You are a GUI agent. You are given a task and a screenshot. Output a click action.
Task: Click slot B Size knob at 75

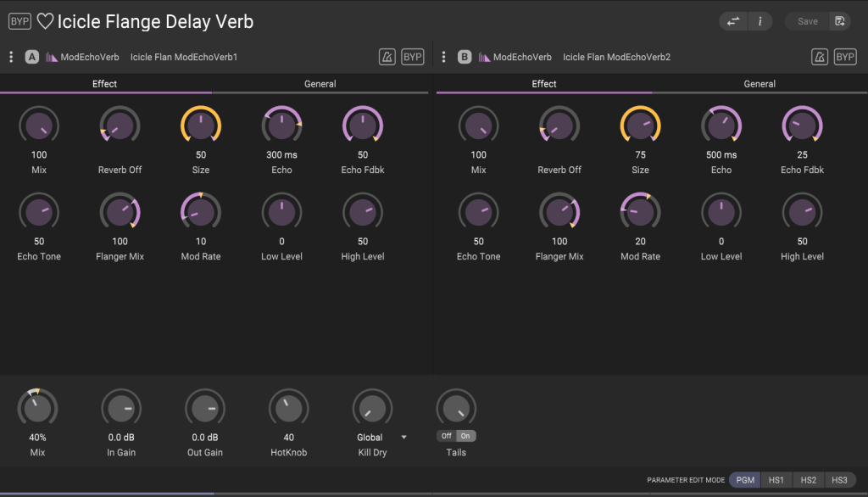(x=641, y=126)
